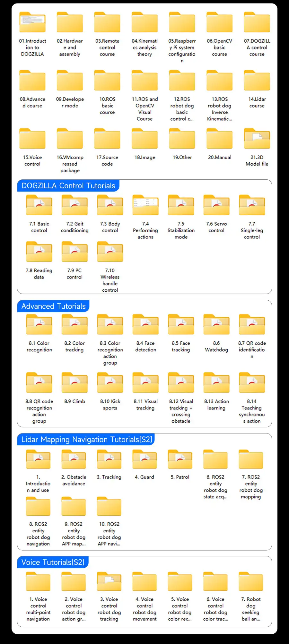Open the 8.5 Face tracking folder
This screenshot has width=289, height=644.
181,324
